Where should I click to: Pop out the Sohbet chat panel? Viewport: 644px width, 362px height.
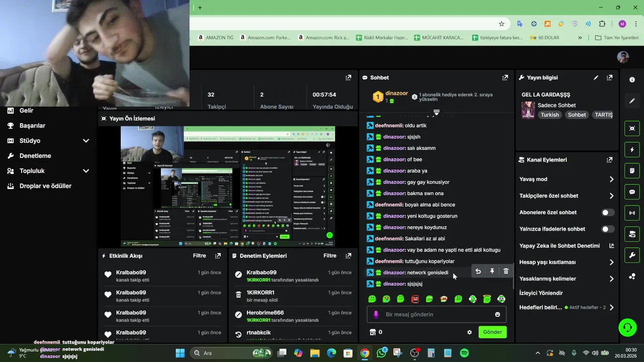point(505,77)
